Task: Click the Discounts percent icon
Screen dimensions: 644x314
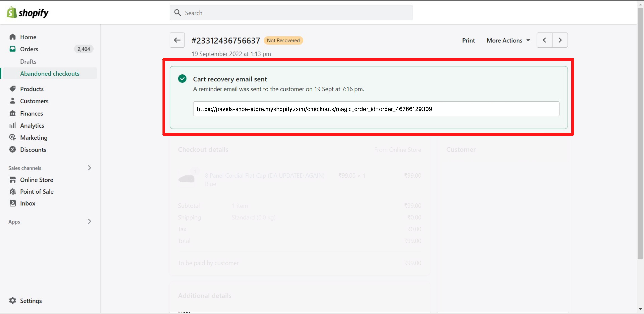Action: (13, 149)
